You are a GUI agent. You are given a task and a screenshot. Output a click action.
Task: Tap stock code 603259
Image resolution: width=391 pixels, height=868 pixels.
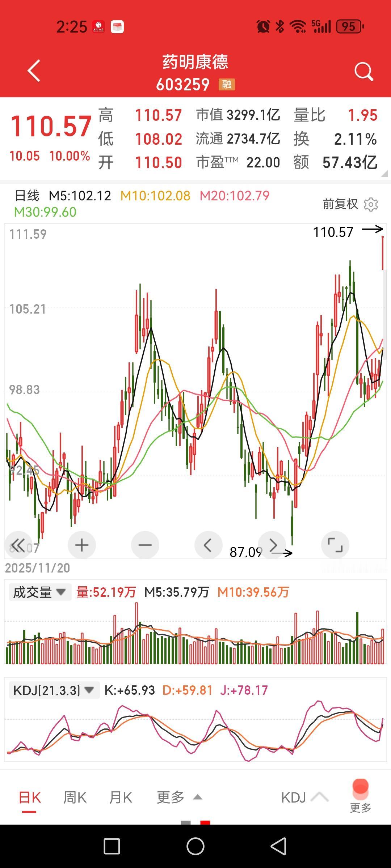pyautogui.click(x=183, y=85)
